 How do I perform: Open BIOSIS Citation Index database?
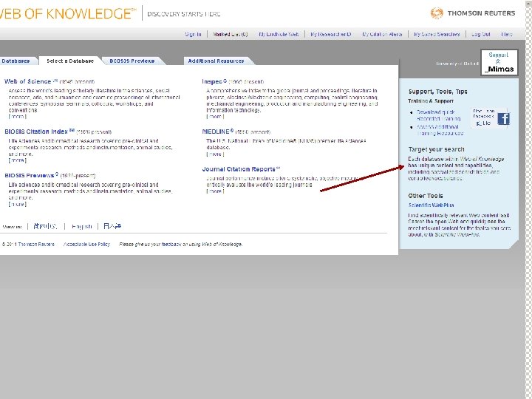(x=36, y=132)
